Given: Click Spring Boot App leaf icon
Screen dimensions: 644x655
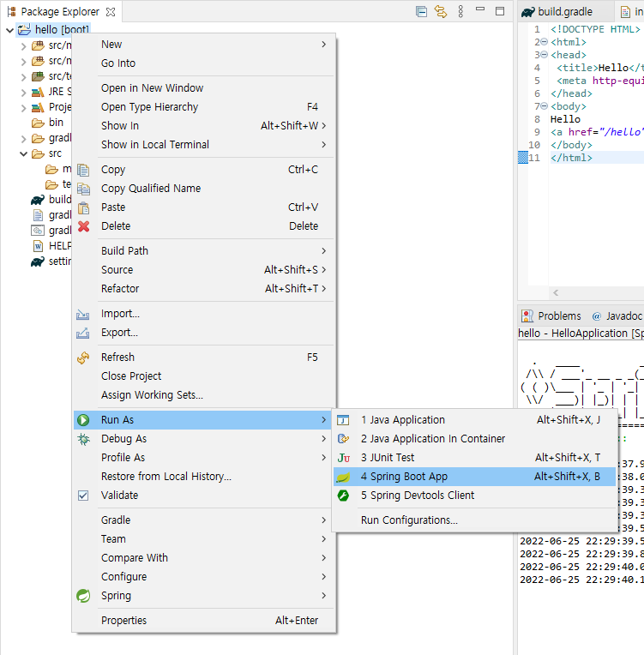Looking at the screenshot, I should (343, 477).
